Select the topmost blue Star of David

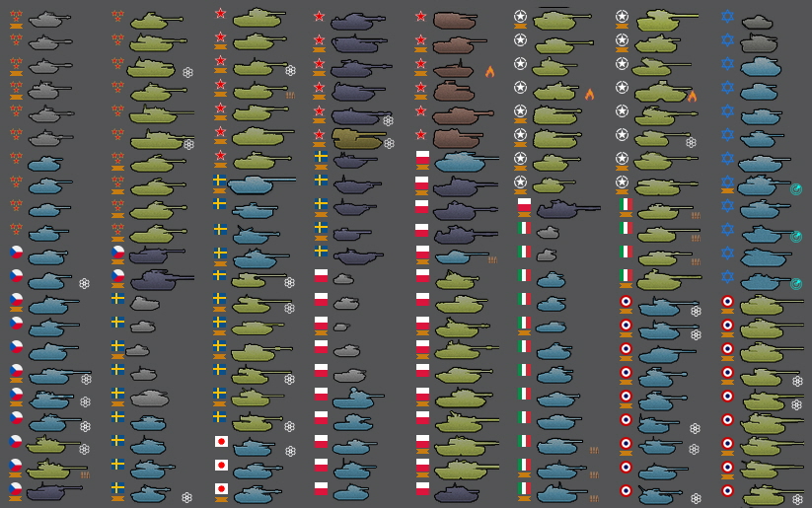[727, 16]
